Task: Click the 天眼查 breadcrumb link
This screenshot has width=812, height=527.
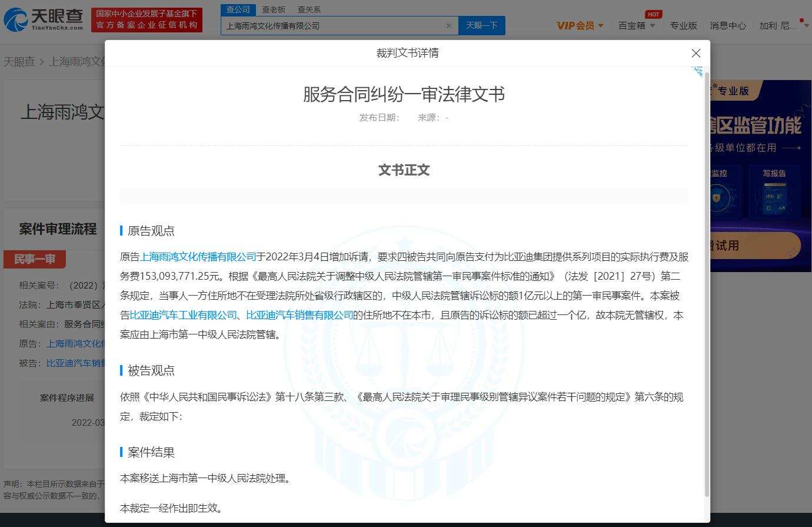Action: [19, 61]
